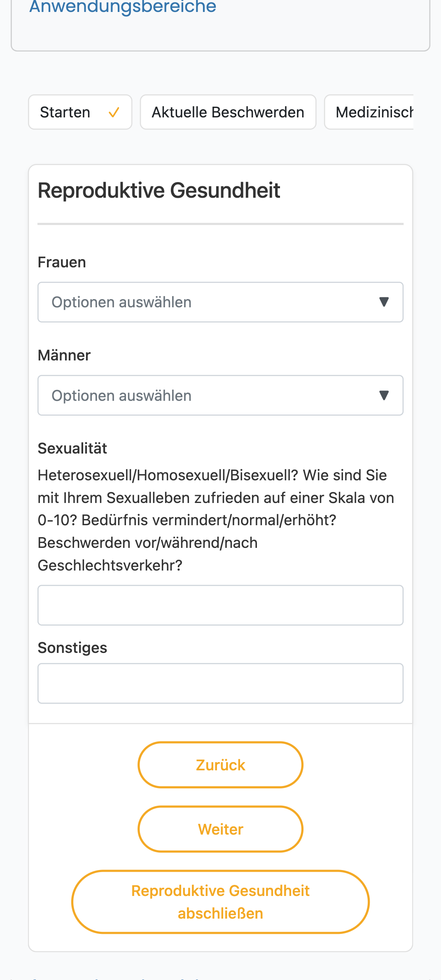Click the Männer field label
Viewport: 441px width, 980px height.
pos(64,356)
